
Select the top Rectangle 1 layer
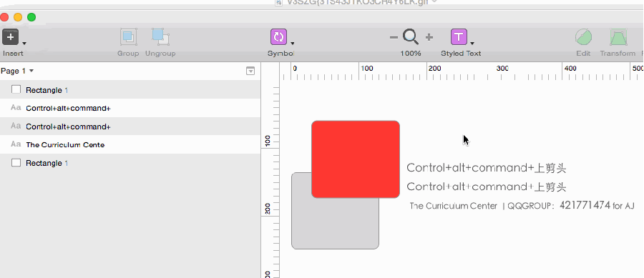pyautogui.click(x=130, y=90)
